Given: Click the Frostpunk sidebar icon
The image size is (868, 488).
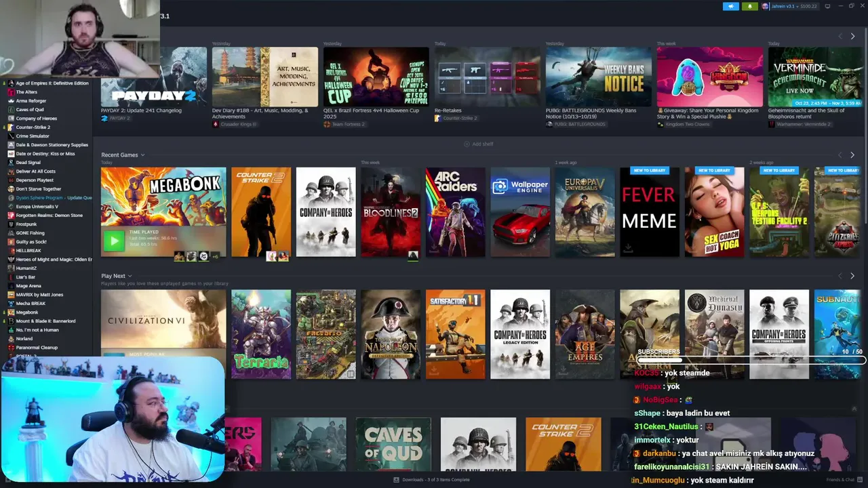Looking at the screenshot, I should click(11, 224).
